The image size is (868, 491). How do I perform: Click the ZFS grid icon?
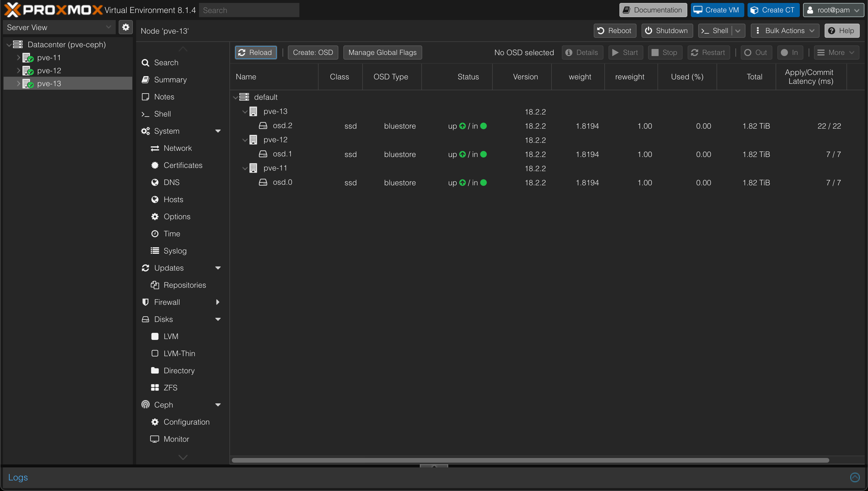155,387
